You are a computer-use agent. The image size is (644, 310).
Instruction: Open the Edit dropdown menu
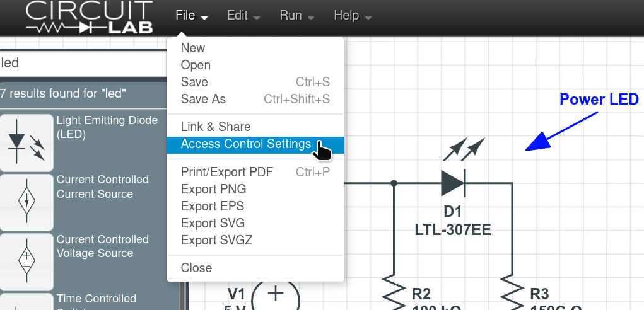click(x=243, y=16)
